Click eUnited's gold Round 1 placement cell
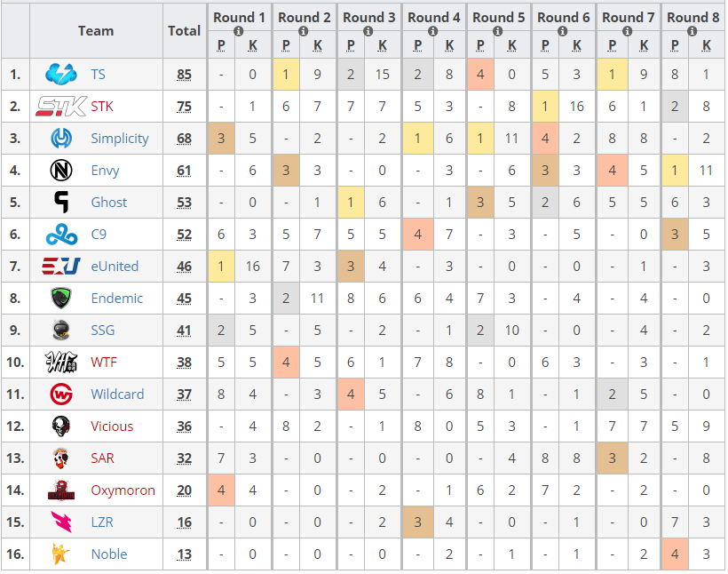 (x=222, y=267)
